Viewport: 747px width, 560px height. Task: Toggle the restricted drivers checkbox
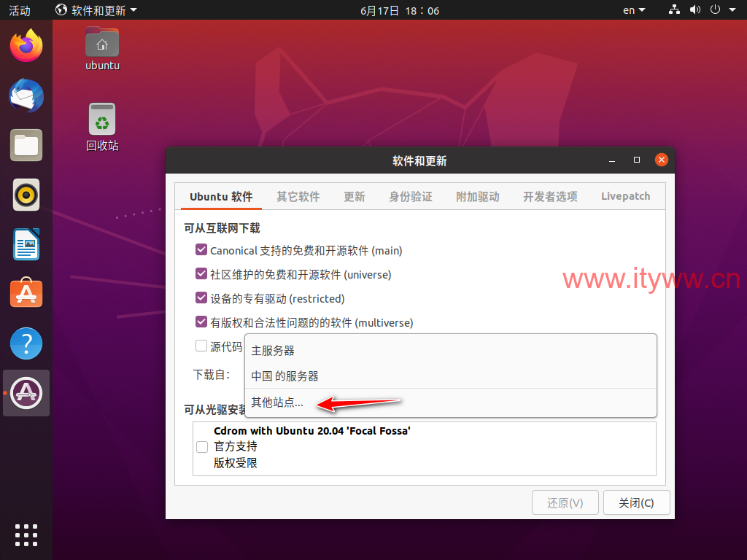click(201, 297)
